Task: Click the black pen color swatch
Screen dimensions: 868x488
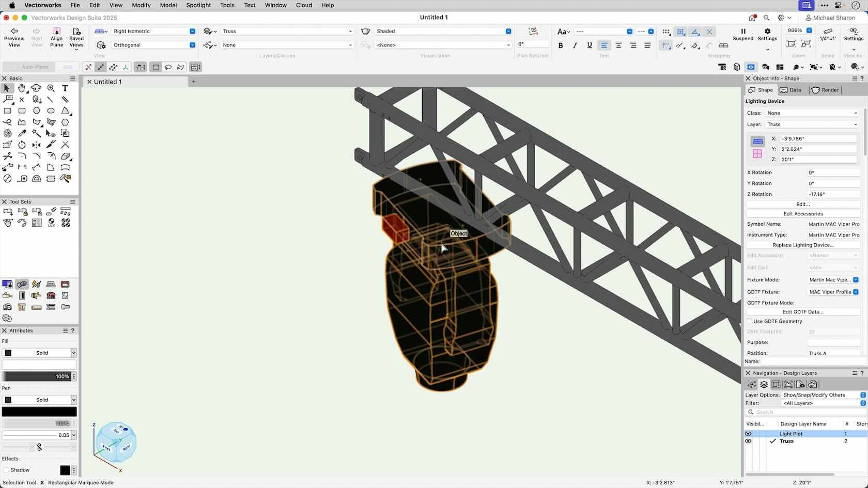Action: click(39, 412)
